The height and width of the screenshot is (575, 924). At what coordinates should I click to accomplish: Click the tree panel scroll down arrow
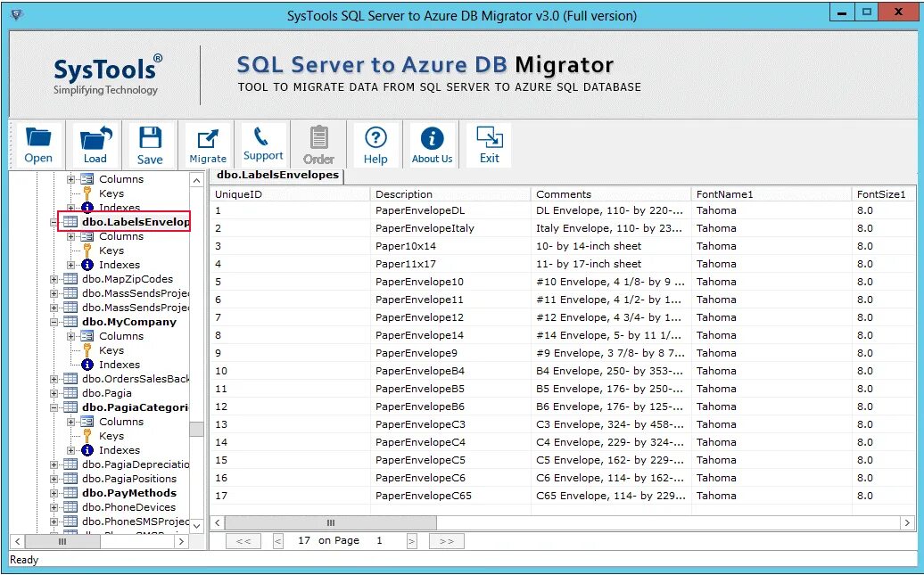[197, 525]
